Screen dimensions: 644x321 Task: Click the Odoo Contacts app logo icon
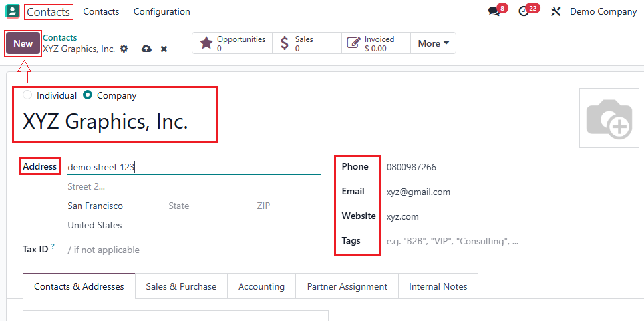[12, 11]
